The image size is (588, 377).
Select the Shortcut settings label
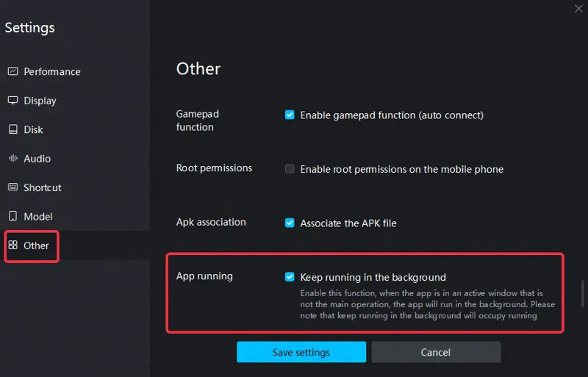click(43, 187)
